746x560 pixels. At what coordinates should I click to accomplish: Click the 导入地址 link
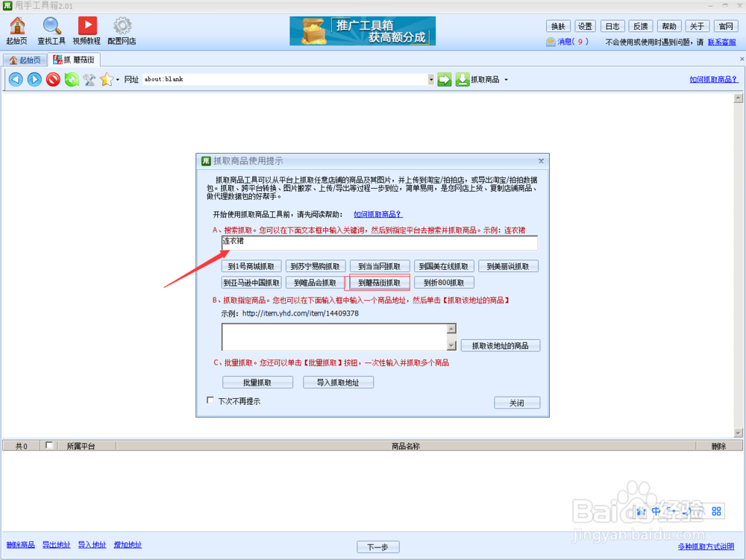pos(92,545)
